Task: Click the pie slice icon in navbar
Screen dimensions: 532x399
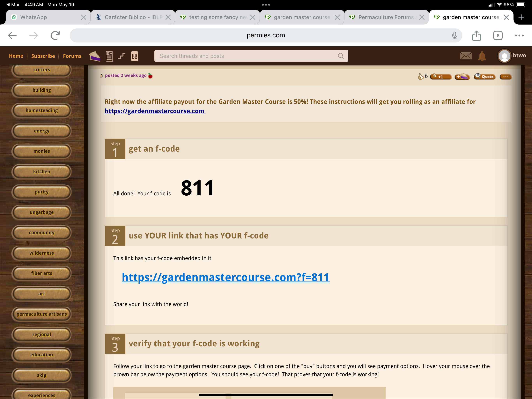Action: 94,56
